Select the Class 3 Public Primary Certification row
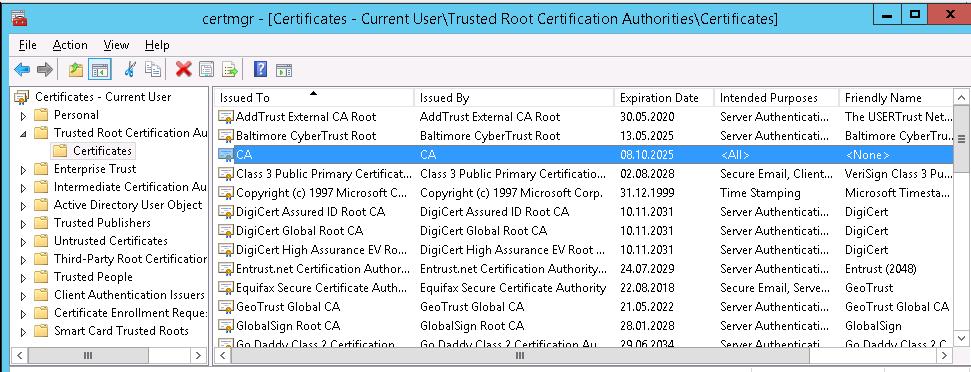Viewport: 971px width, 372px height. pos(584,174)
